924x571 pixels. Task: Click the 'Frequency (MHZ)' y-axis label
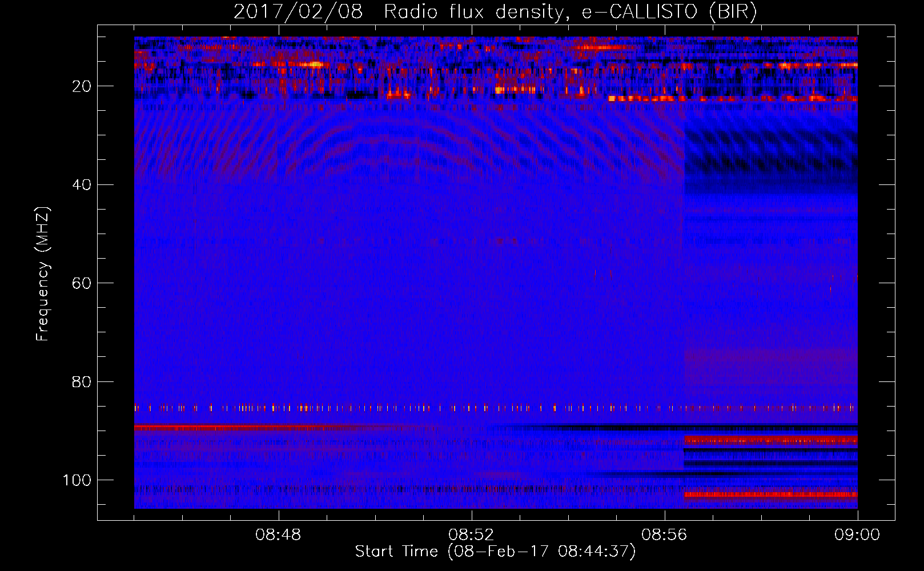(x=43, y=274)
